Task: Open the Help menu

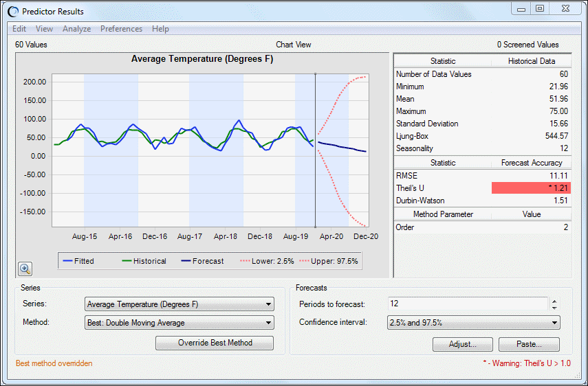Action: click(x=160, y=29)
